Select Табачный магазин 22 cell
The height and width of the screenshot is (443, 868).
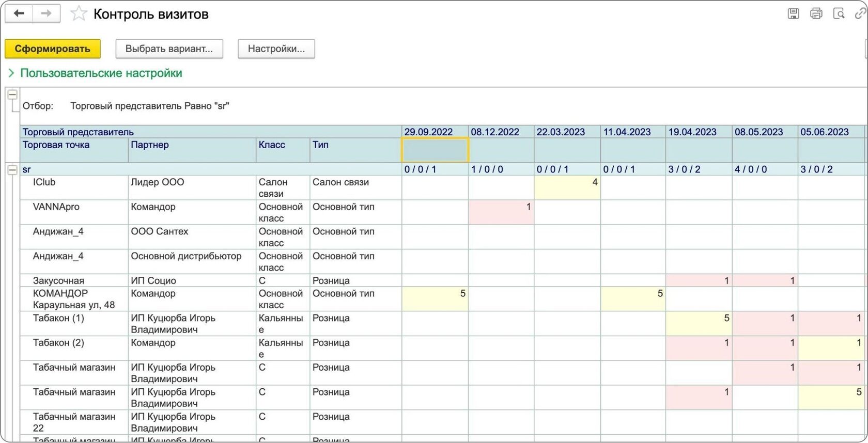(x=74, y=422)
